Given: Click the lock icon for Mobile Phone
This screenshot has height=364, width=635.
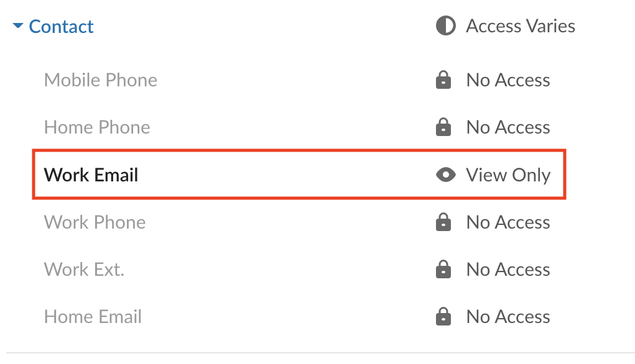Looking at the screenshot, I should 443,80.
